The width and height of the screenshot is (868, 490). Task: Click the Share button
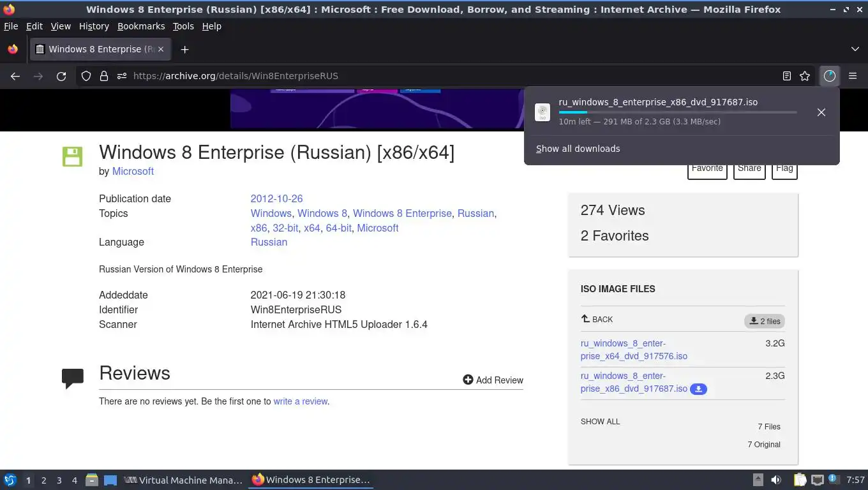(749, 169)
